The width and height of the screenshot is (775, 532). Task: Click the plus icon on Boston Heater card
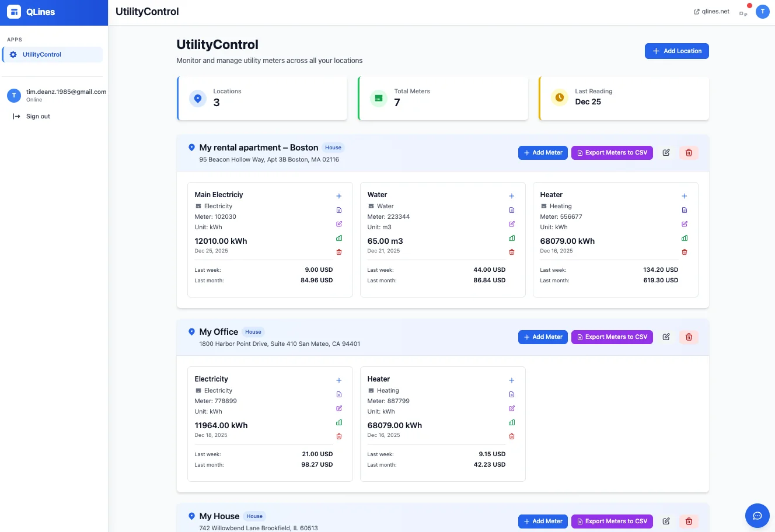(685, 196)
